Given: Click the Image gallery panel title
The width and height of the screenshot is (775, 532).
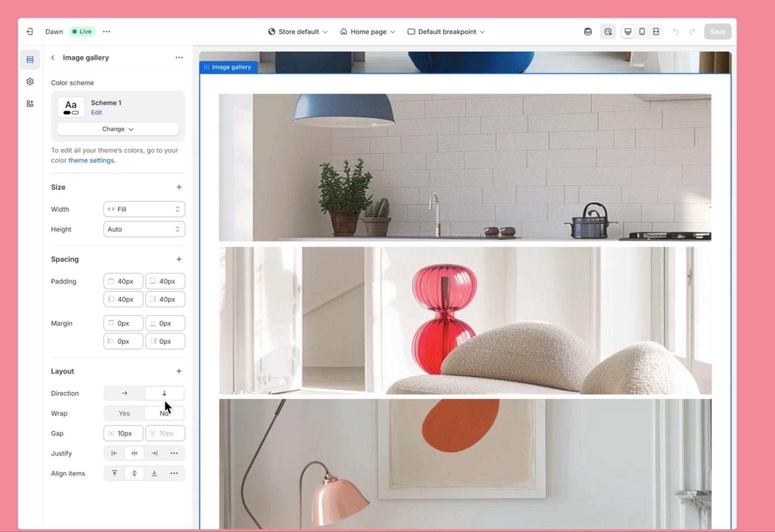Looking at the screenshot, I should coord(86,57).
